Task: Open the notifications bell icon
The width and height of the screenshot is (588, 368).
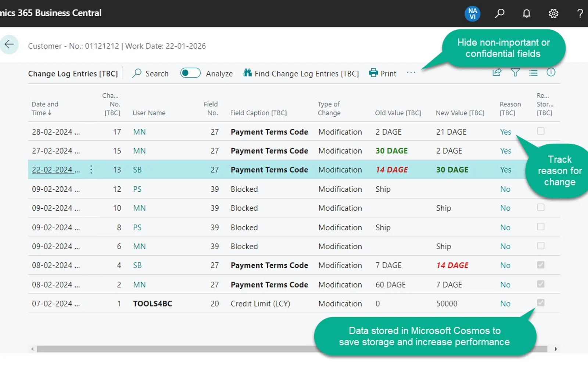Action: (x=526, y=14)
